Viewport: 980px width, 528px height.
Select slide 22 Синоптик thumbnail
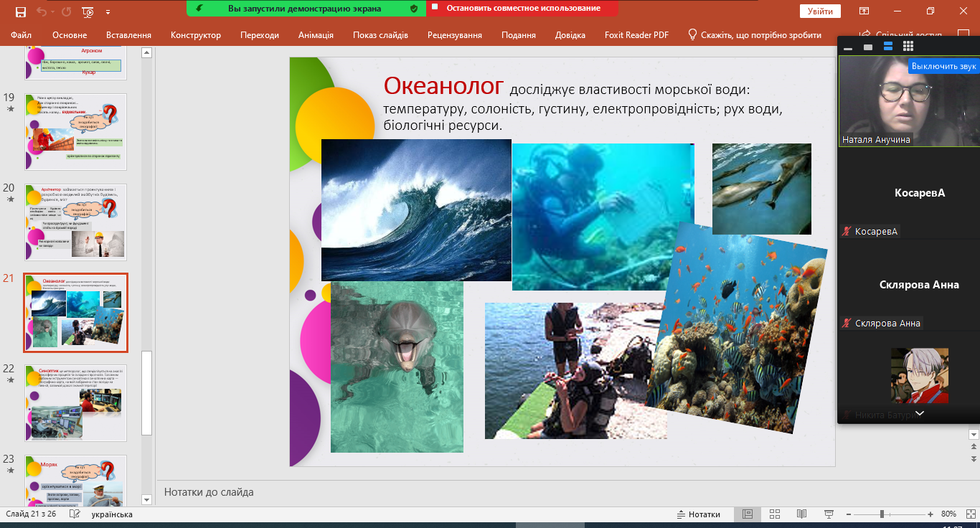coord(75,402)
